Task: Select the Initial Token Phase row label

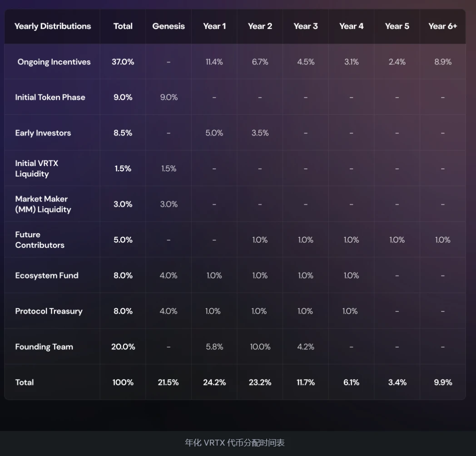Action: coord(50,97)
